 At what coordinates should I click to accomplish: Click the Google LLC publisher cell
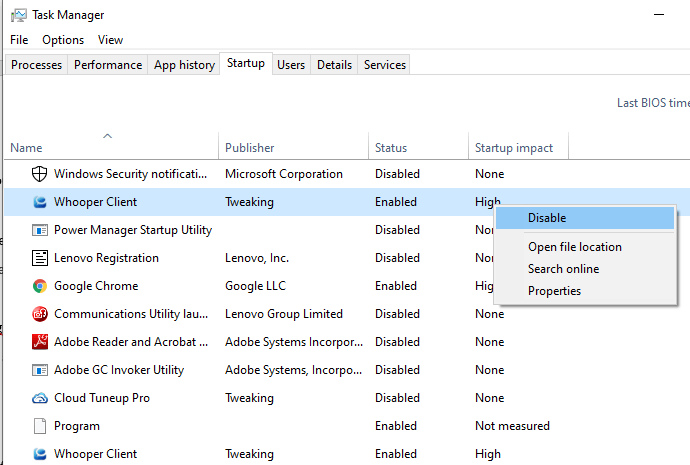pos(255,286)
